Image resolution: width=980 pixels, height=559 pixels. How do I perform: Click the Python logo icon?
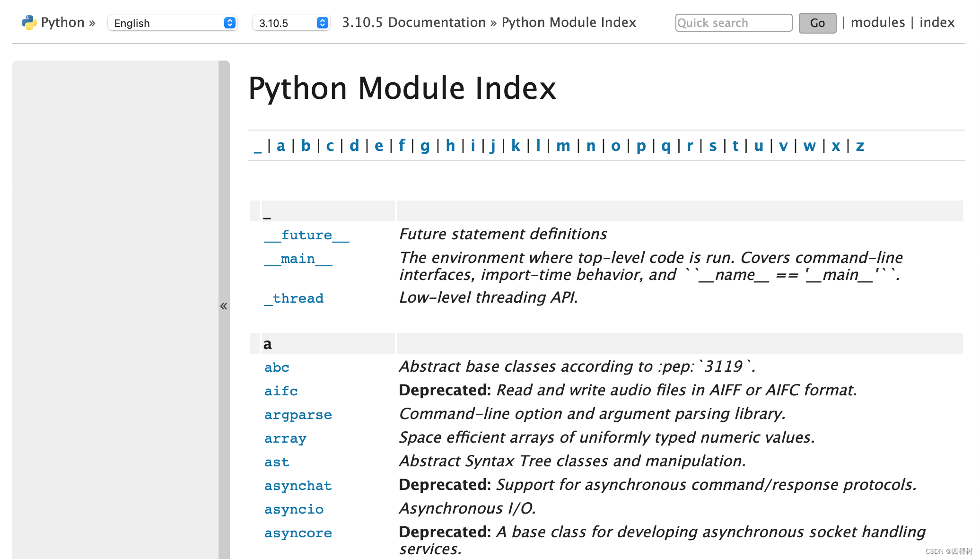pyautogui.click(x=29, y=23)
